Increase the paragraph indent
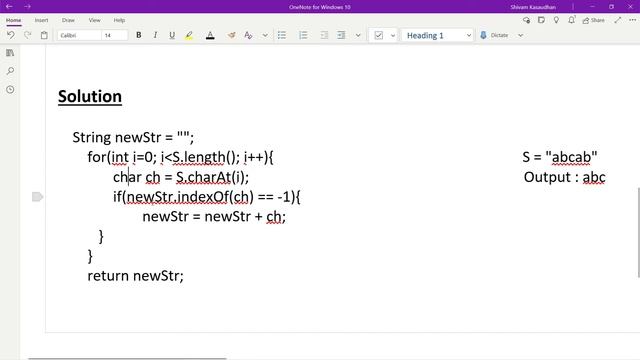 pos(341,35)
